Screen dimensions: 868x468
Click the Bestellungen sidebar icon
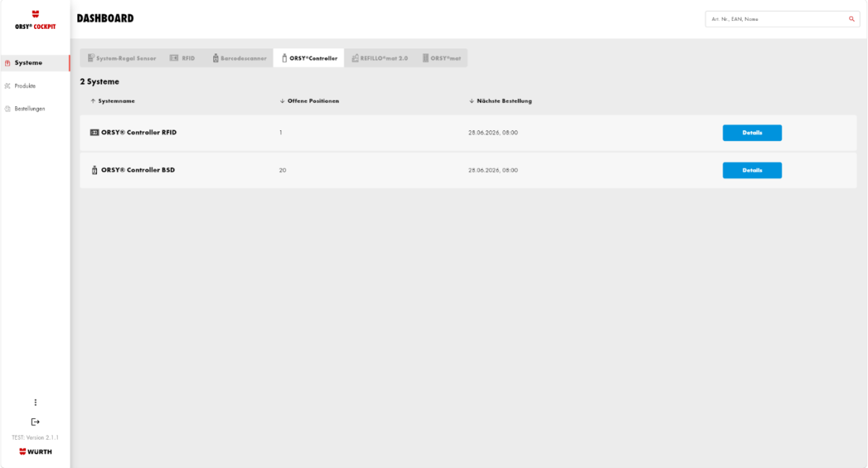tap(7, 109)
